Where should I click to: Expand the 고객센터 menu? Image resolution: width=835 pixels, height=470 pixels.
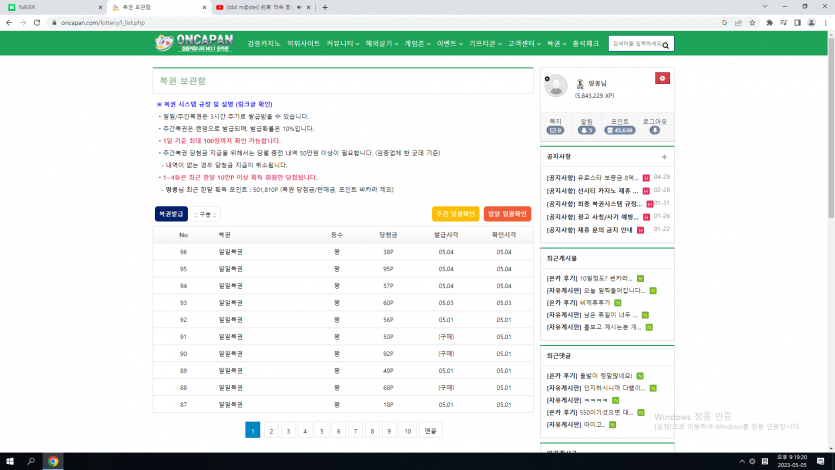(x=524, y=44)
